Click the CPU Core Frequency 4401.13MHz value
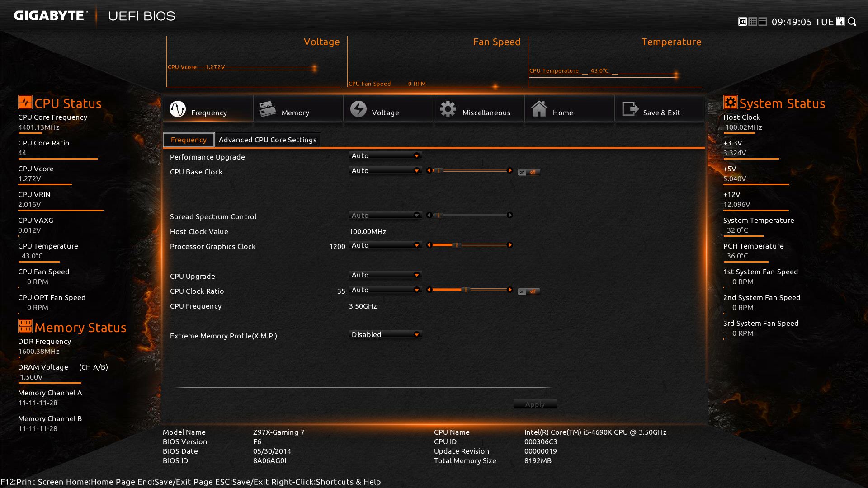Image resolution: width=868 pixels, height=488 pixels. click(x=39, y=127)
